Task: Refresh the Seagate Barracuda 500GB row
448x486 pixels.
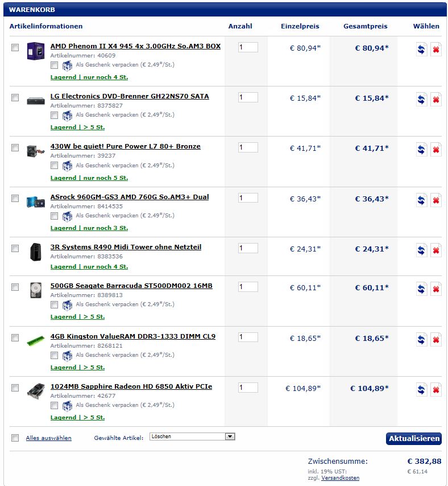Action: tap(421, 289)
